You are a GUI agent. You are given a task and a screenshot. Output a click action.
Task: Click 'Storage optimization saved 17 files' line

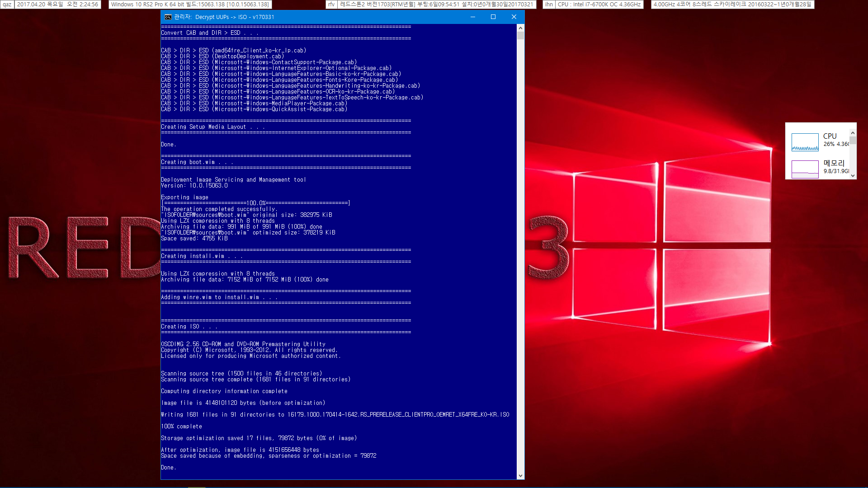(259, 438)
